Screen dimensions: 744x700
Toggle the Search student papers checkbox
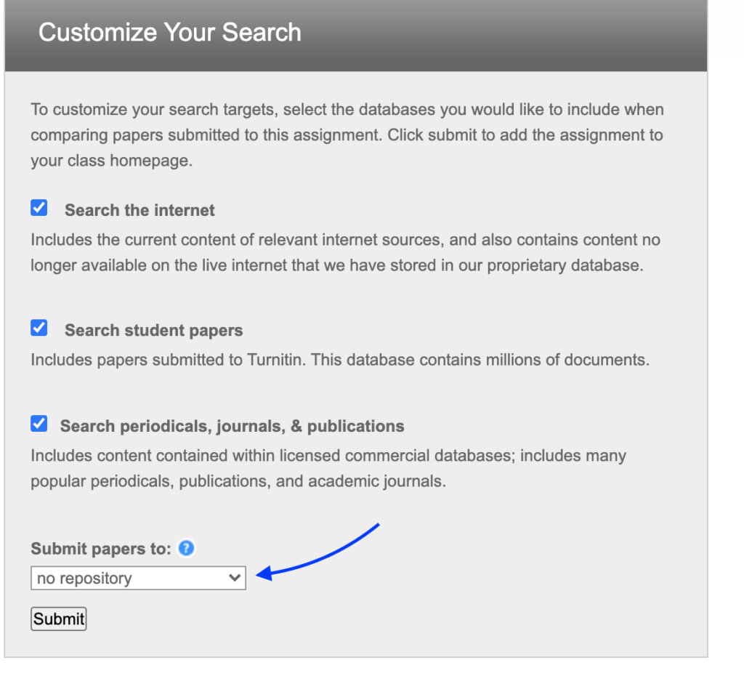(x=39, y=329)
